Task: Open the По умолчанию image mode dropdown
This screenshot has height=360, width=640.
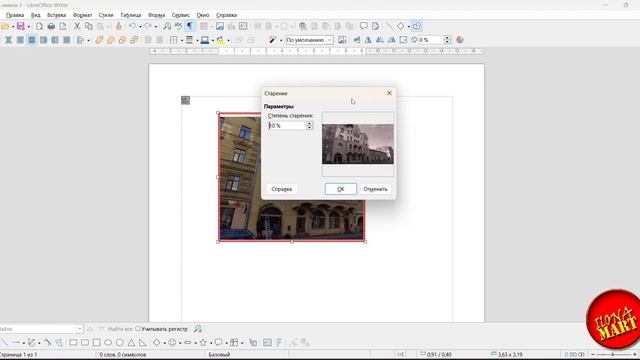Action: coord(309,40)
